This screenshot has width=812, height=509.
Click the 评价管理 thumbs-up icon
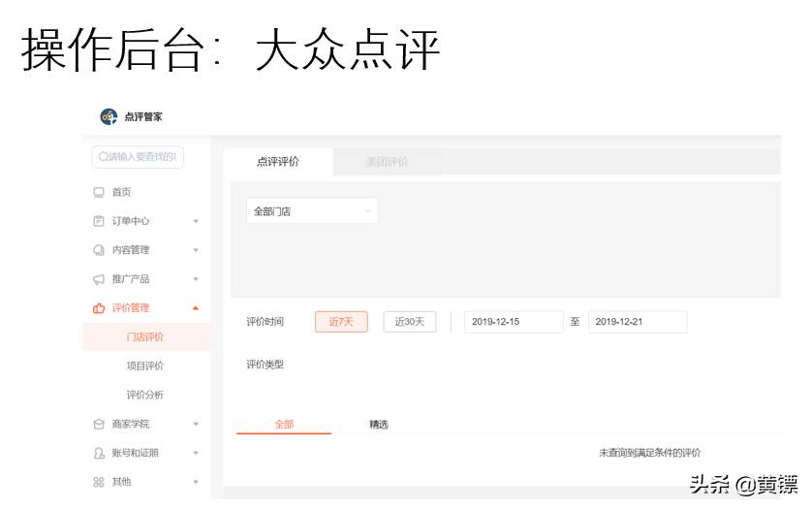[99, 308]
